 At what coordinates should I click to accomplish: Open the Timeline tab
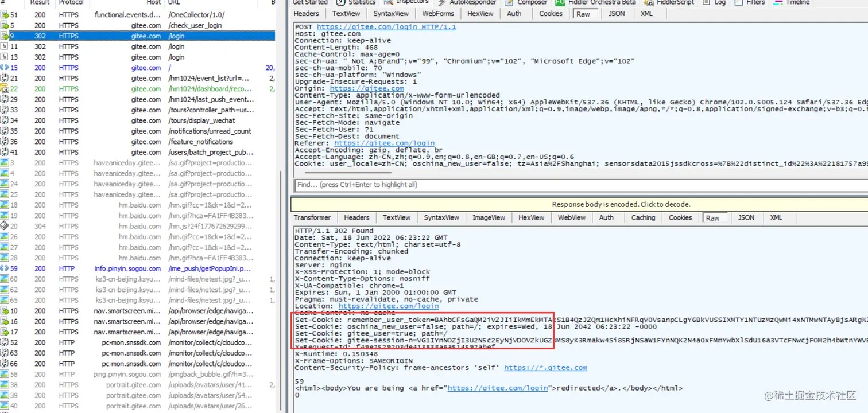point(792,2)
